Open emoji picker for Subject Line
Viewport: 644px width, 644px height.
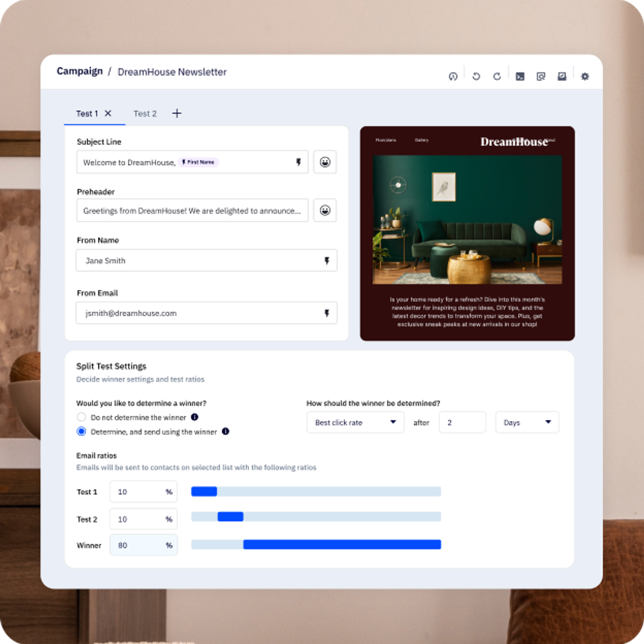325,162
